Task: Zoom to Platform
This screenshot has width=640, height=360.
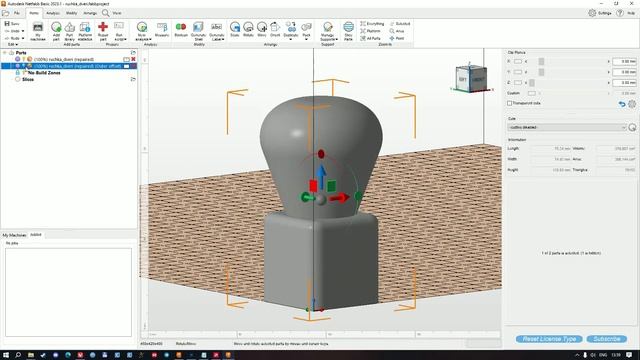Action: [x=371, y=31]
